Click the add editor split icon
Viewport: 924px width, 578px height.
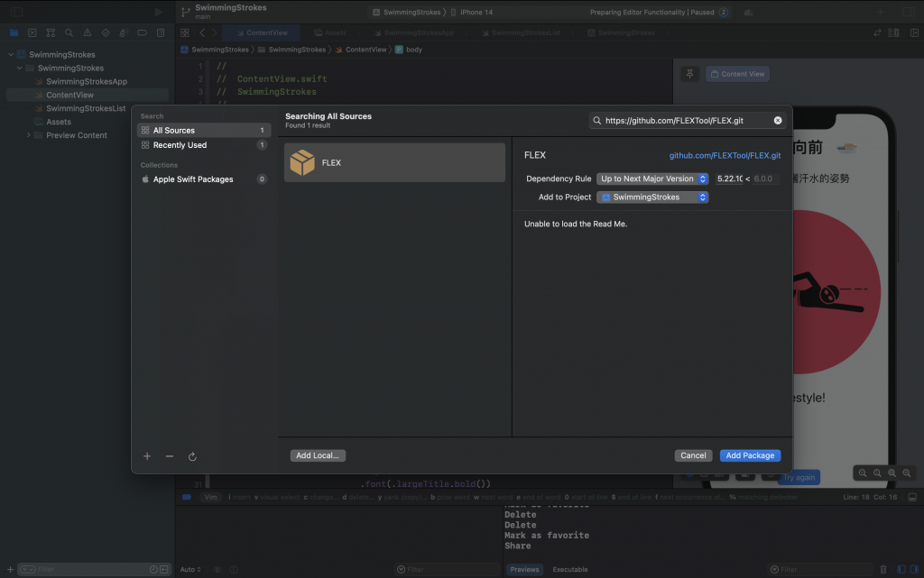click(914, 33)
